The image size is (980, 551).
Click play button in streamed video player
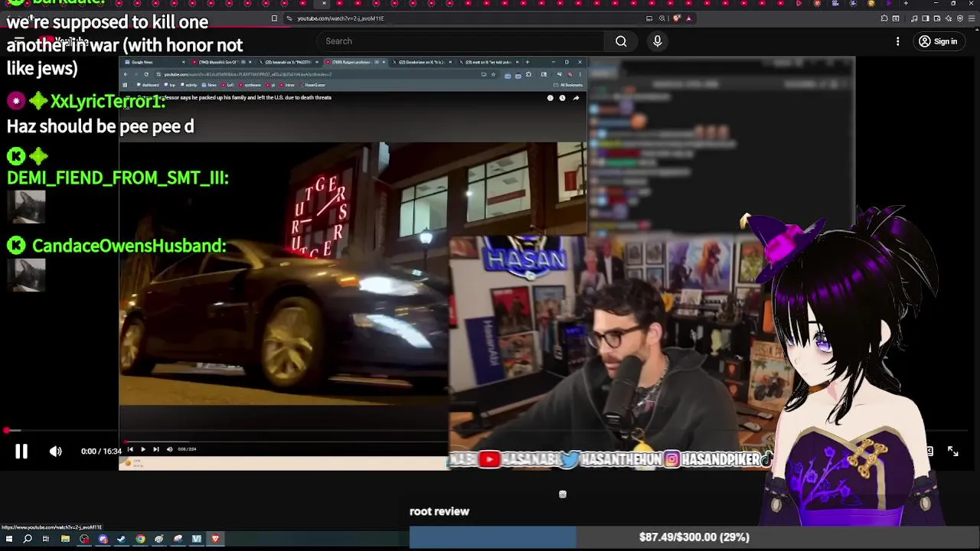(142, 449)
